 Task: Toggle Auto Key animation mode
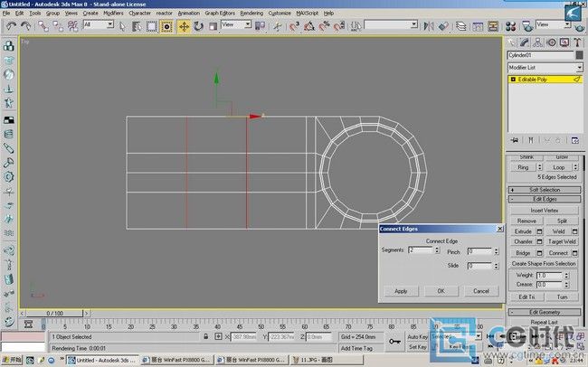(x=417, y=337)
